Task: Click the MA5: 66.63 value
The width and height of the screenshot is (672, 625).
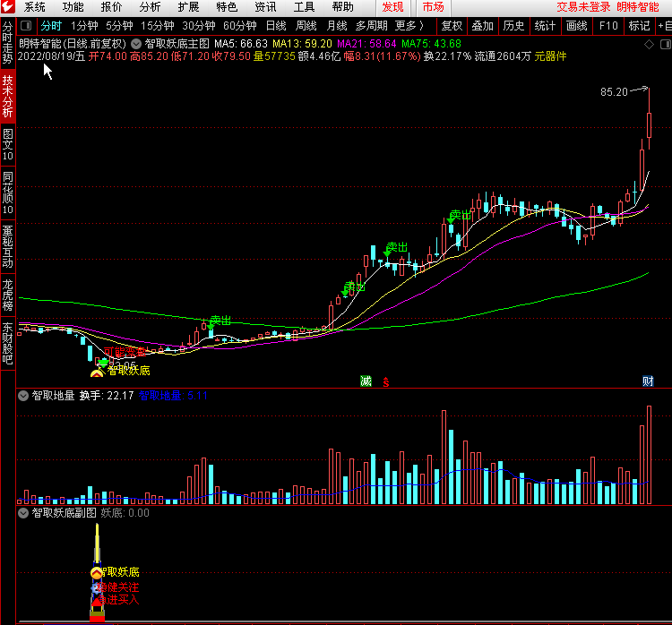Action: tap(241, 44)
